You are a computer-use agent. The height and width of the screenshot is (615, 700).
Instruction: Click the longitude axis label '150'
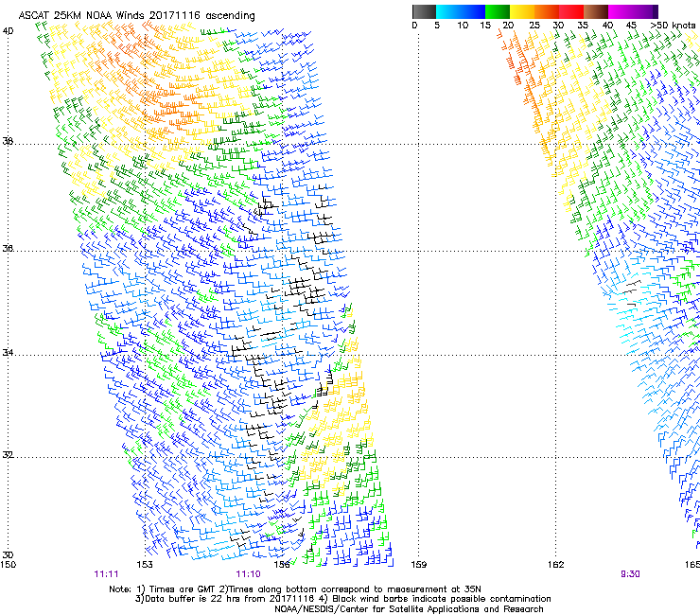coord(8,565)
